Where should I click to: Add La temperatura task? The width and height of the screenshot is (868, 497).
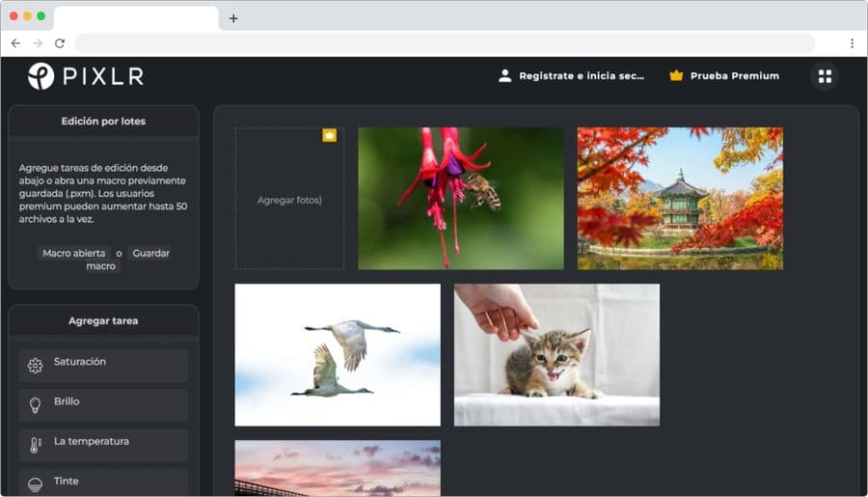(103, 445)
